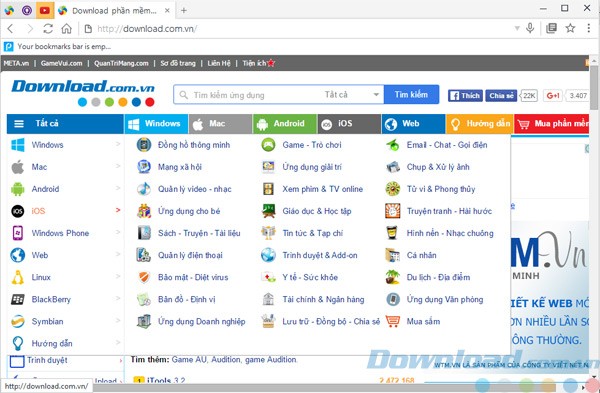Screen dimensions: 600x393
Task: Open the META.vn link in top bar
Action: coord(16,63)
